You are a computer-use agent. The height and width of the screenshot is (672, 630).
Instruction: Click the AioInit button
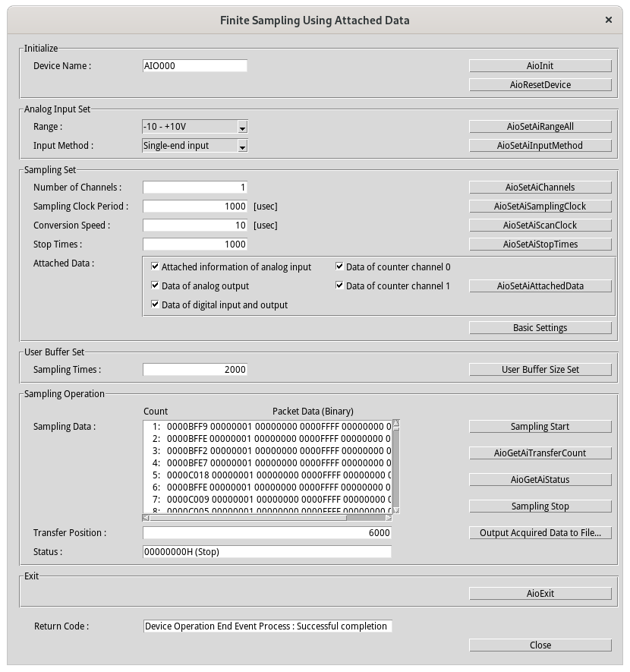[540, 65]
